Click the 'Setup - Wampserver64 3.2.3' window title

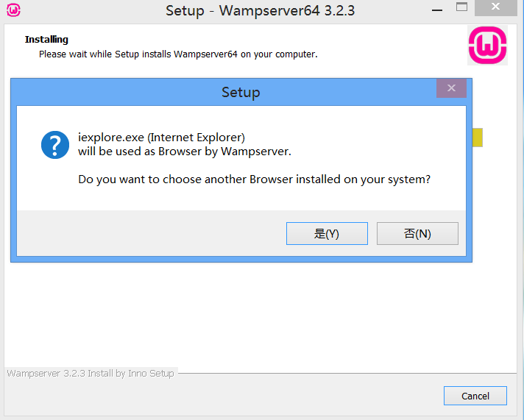(260, 11)
